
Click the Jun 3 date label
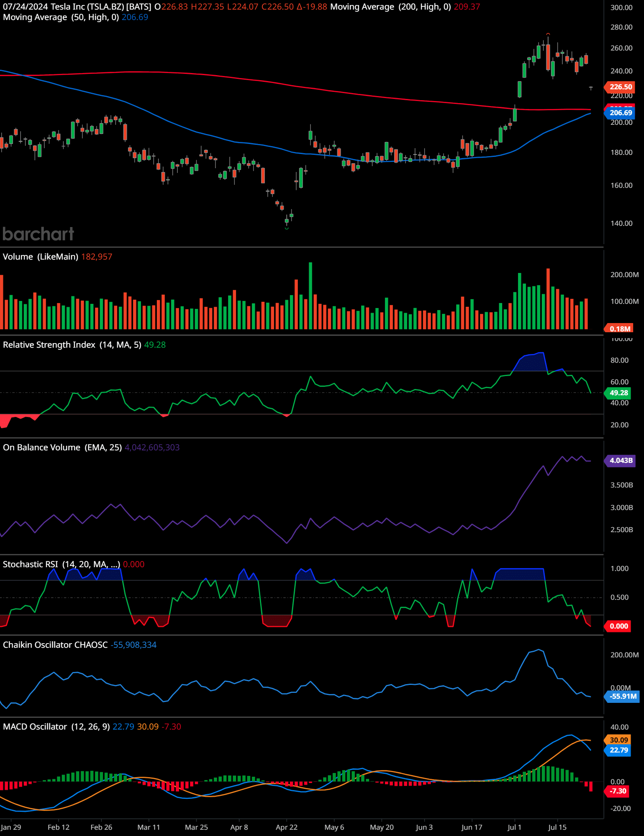point(424,827)
